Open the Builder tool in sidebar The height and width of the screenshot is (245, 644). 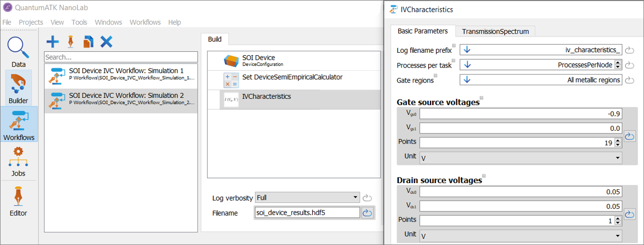(18, 88)
